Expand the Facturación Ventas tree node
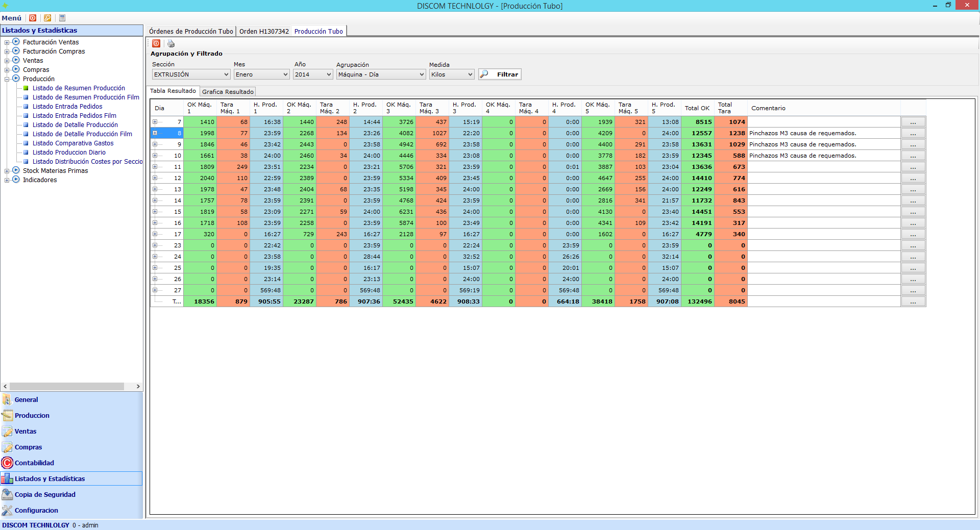 [7, 42]
